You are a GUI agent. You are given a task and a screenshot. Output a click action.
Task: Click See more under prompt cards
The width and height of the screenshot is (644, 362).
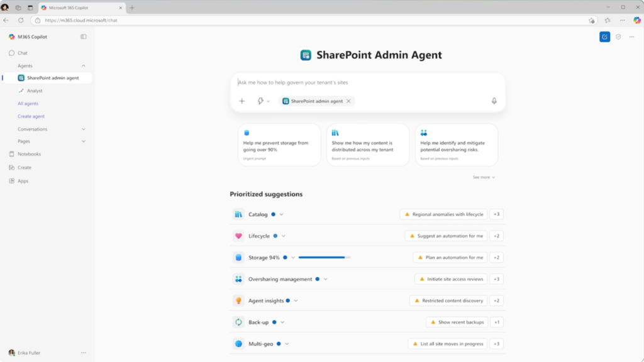[x=484, y=177]
